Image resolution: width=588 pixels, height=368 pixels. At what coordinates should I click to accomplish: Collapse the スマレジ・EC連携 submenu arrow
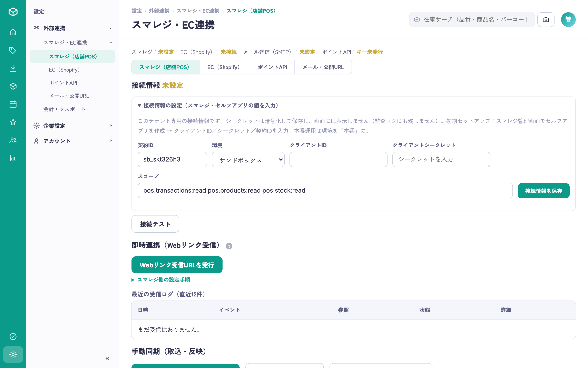point(111,43)
